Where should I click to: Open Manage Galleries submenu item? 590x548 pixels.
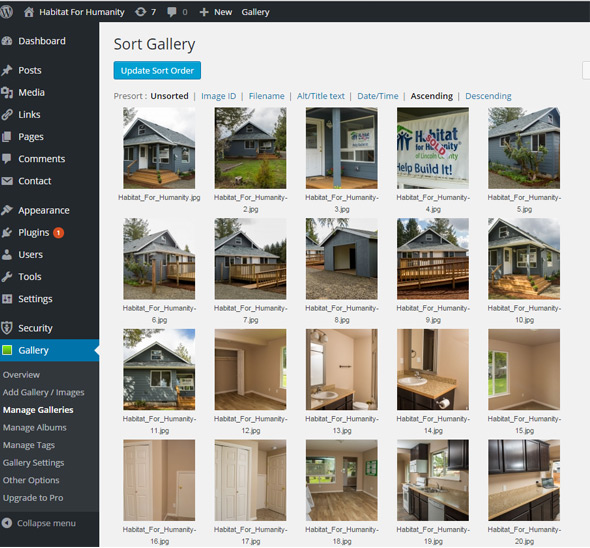pyautogui.click(x=38, y=410)
